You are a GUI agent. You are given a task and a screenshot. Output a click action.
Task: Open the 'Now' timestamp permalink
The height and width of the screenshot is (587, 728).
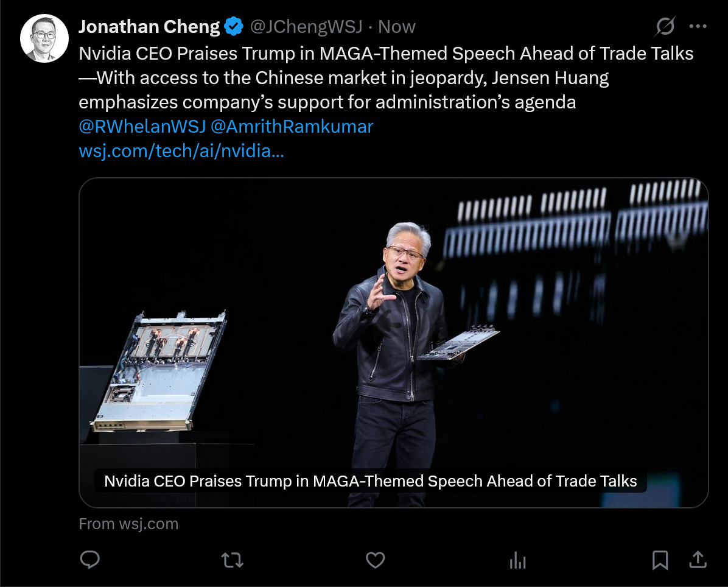(396, 27)
